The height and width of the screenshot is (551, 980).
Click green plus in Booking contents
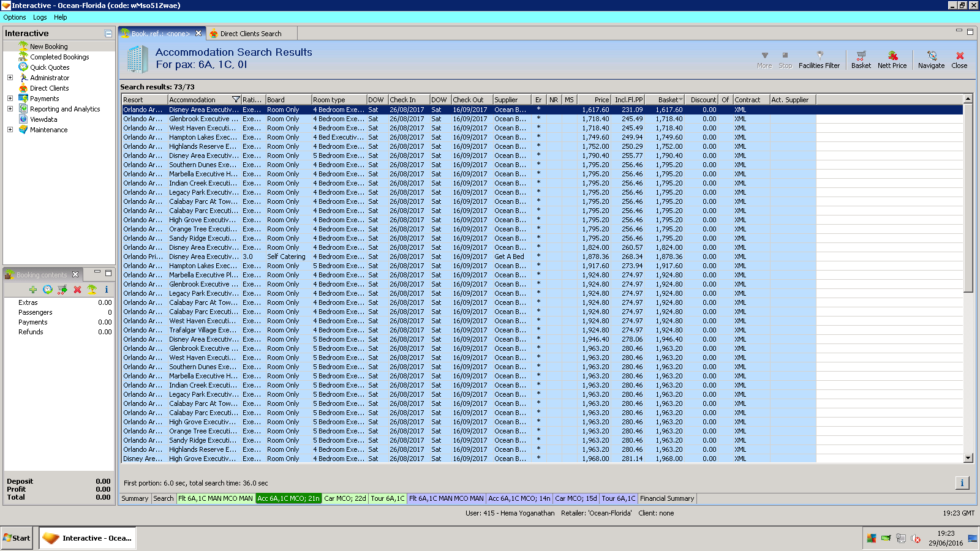pos(33,290)
